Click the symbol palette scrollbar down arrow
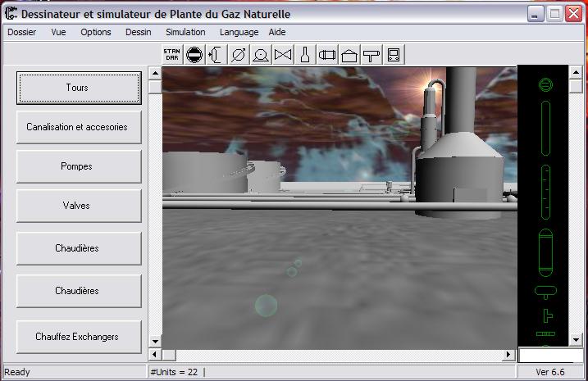 coord(576,340)
